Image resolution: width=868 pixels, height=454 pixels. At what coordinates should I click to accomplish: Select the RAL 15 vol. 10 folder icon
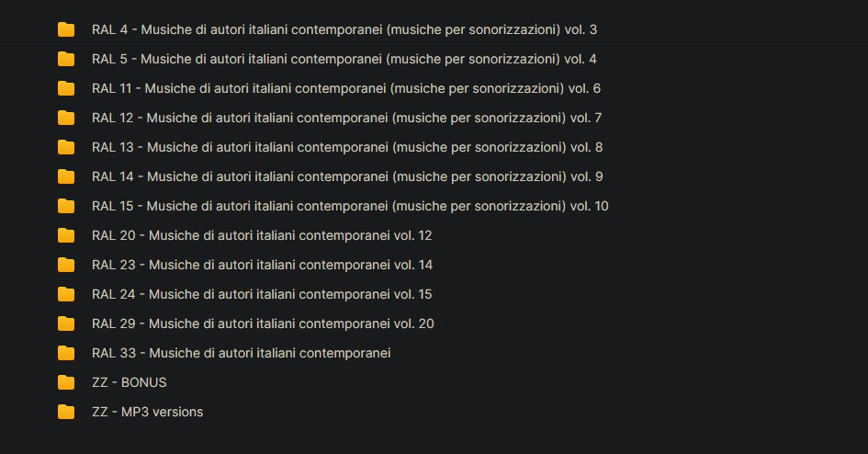point(66,206)
